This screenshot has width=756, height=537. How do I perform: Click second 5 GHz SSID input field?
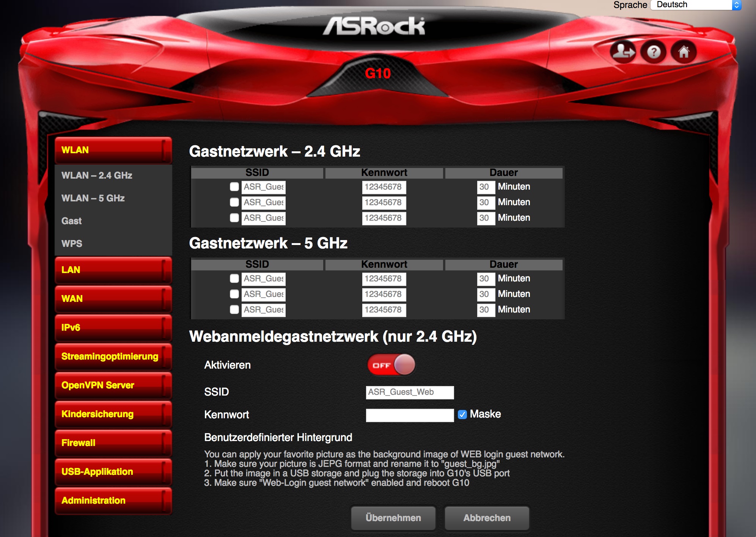point(264,294)
